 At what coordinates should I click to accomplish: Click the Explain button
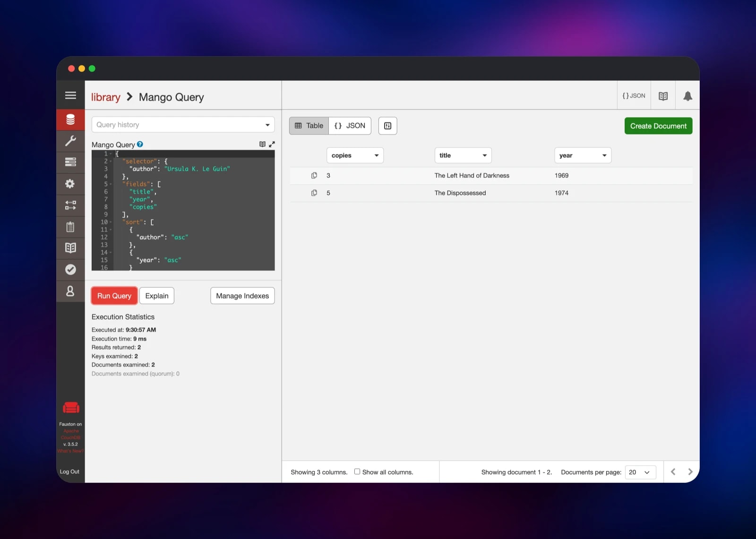click(x=157, y=296)
